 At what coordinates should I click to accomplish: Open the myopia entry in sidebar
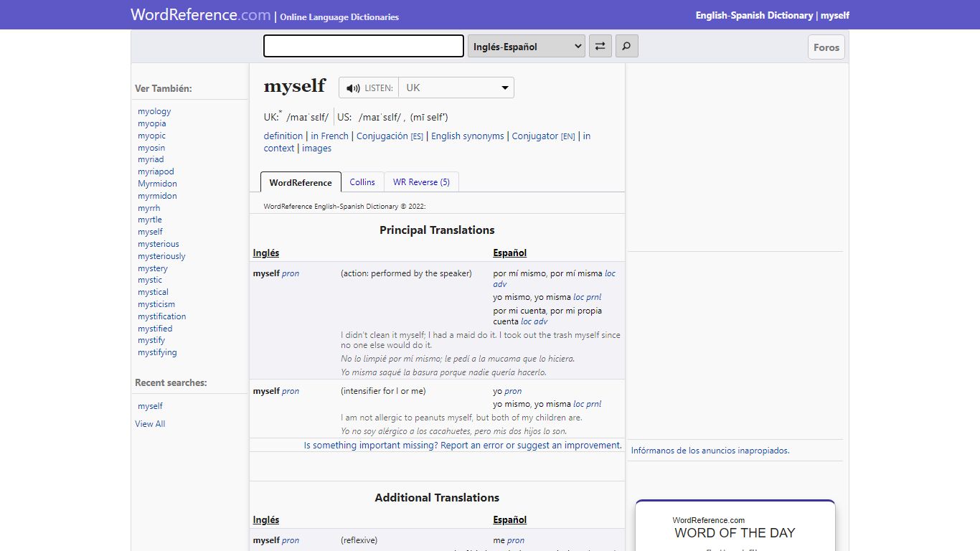(152, 123)
